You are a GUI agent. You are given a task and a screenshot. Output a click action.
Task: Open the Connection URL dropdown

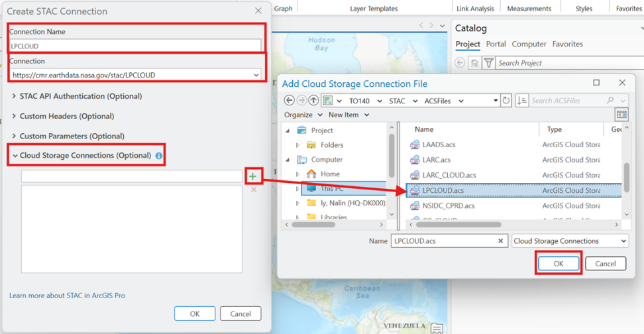coord(256,75)
